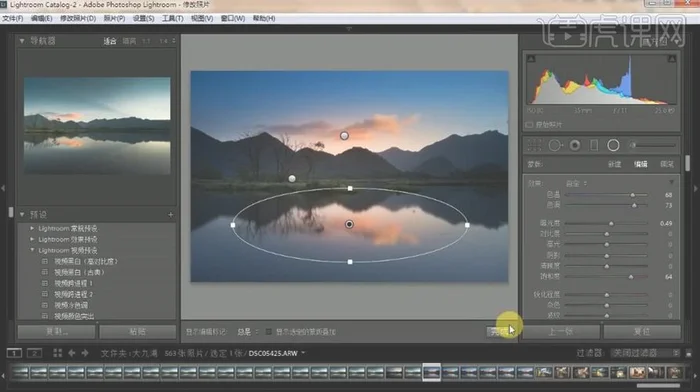Select the Crop Overlay tool icon
Image resolution: width=700 pixels, height=392 pixels.
pos(534,145)
